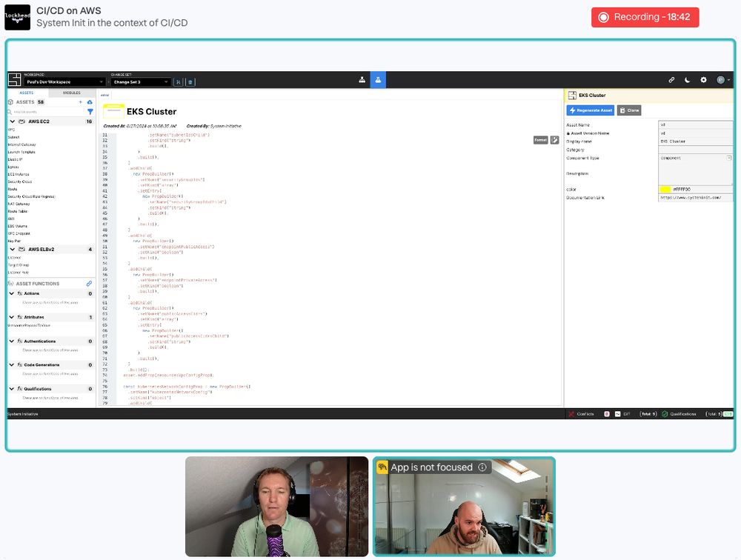Click the delete change set trash icon
Viewport: 741px width, 560px height.
(190, 81)
